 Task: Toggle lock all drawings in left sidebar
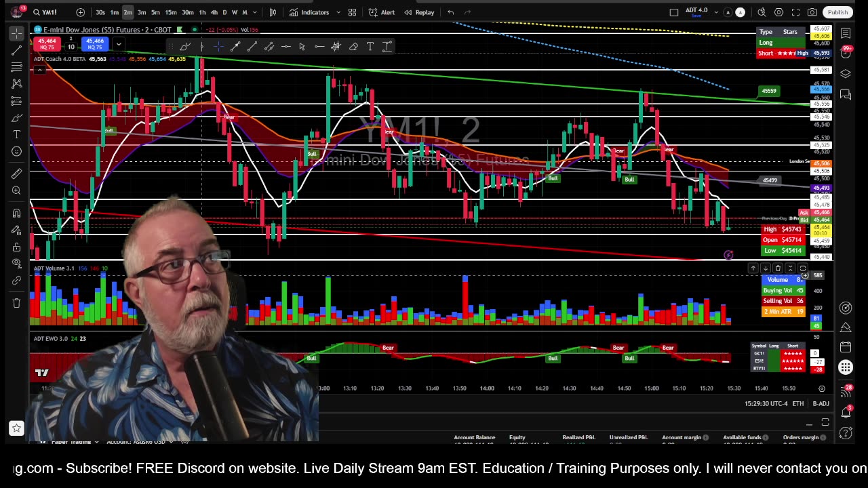(16, 247)
